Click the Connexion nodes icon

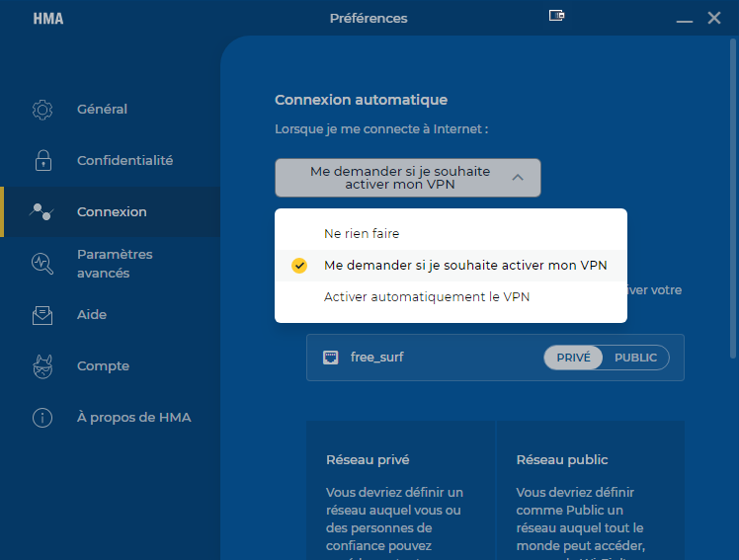(x=41, y=212)
